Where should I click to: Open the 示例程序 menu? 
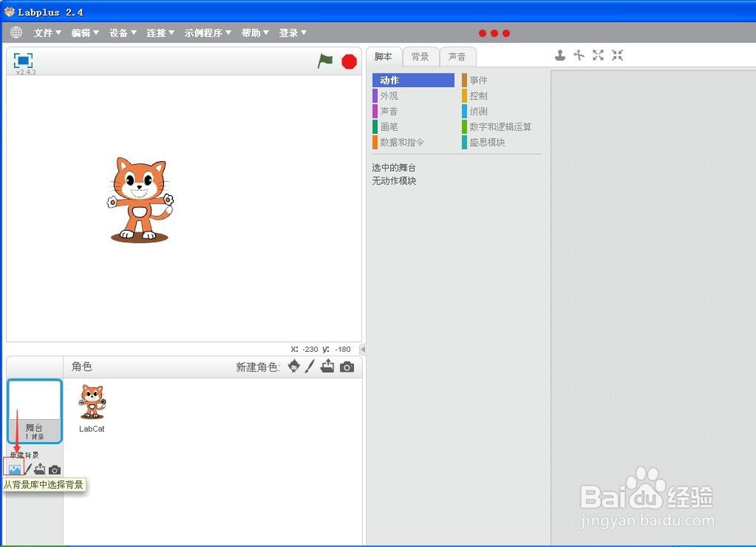coord(207,33)
